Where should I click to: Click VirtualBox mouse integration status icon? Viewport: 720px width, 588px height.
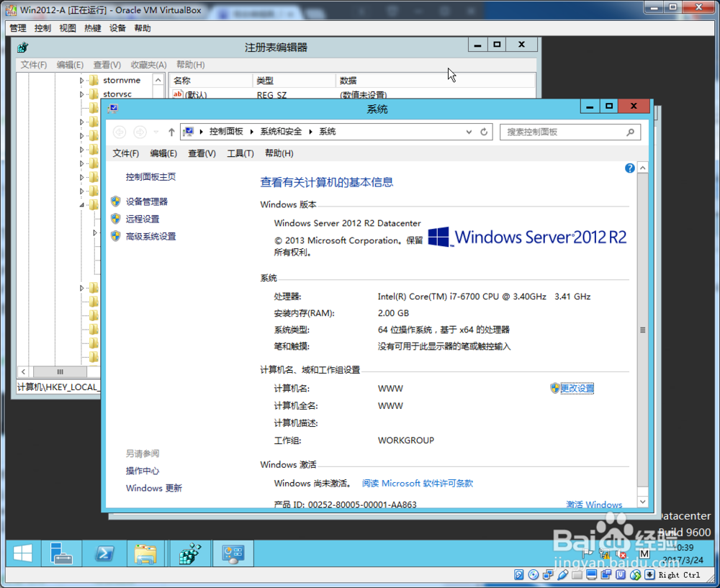point(635,575)
